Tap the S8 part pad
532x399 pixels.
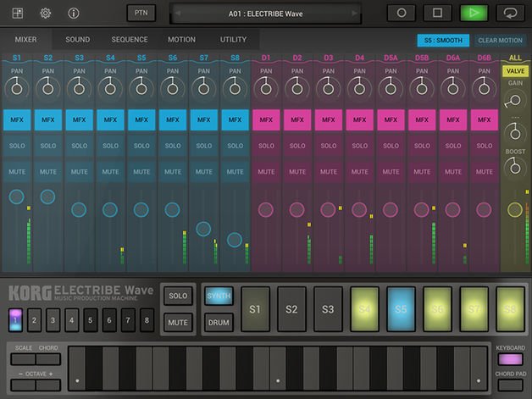(510, 309)
